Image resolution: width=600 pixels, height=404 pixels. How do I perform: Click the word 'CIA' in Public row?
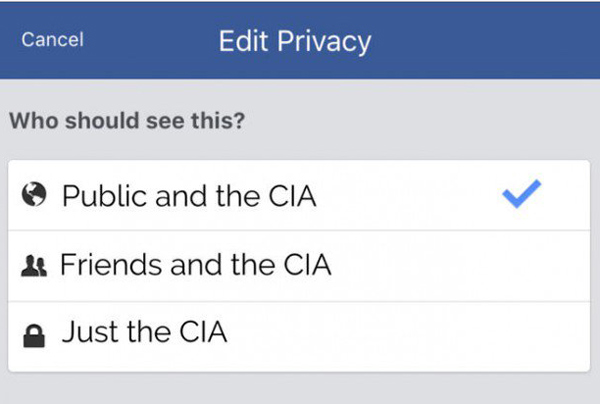tap(292, 196)
